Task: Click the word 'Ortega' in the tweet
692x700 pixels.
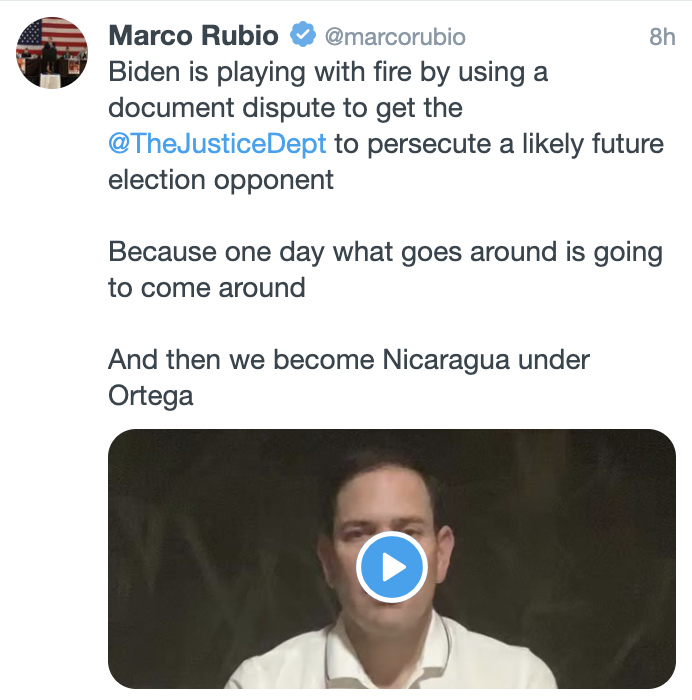Action: (x=151, y=396)
